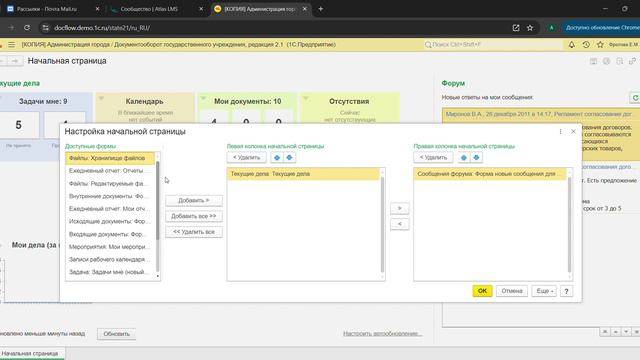
Task: Collapse the Календарь widget triangle
Action: 101,98
